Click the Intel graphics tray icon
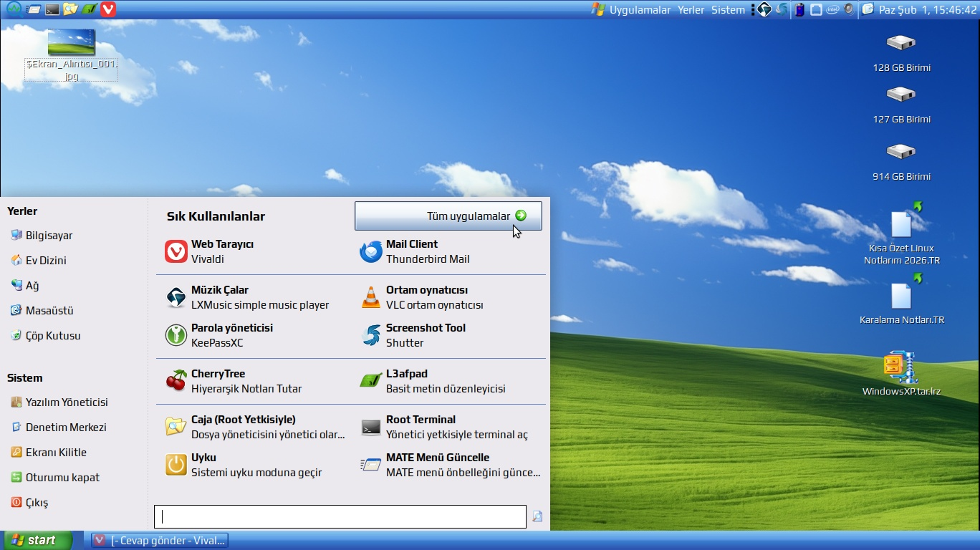Viewport: 980px width, 550px height. pyautogui.click(x=832, y=9)
